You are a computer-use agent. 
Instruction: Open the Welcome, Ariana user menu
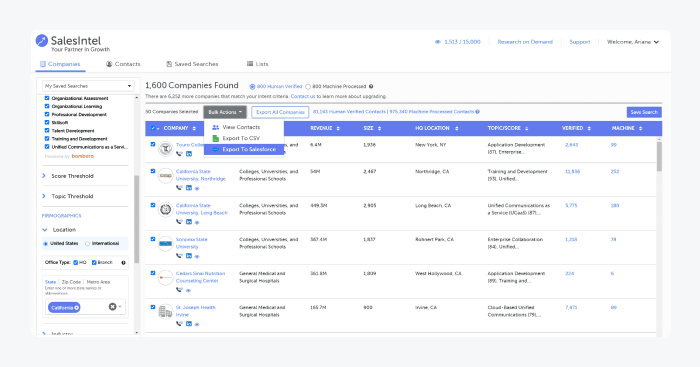click(x=633, y=42)
